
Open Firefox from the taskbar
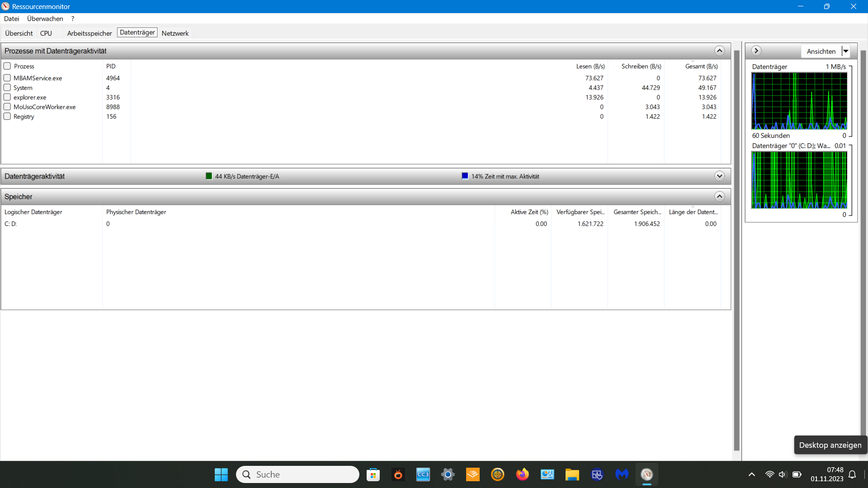pos(522,474)
